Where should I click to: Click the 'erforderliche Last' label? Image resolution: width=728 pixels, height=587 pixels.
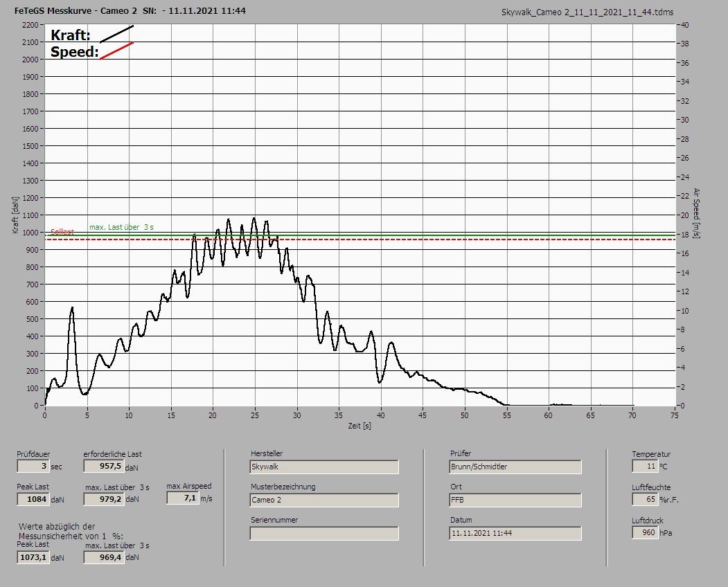click(x=113, y=454)
